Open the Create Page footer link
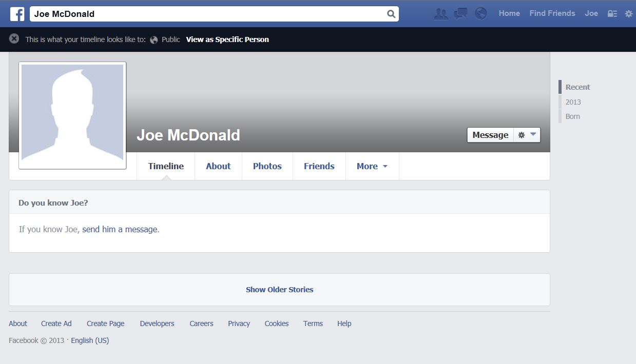The height and width of the screenshot is (364, 636). pyautogui.click(x=106, y=323)
